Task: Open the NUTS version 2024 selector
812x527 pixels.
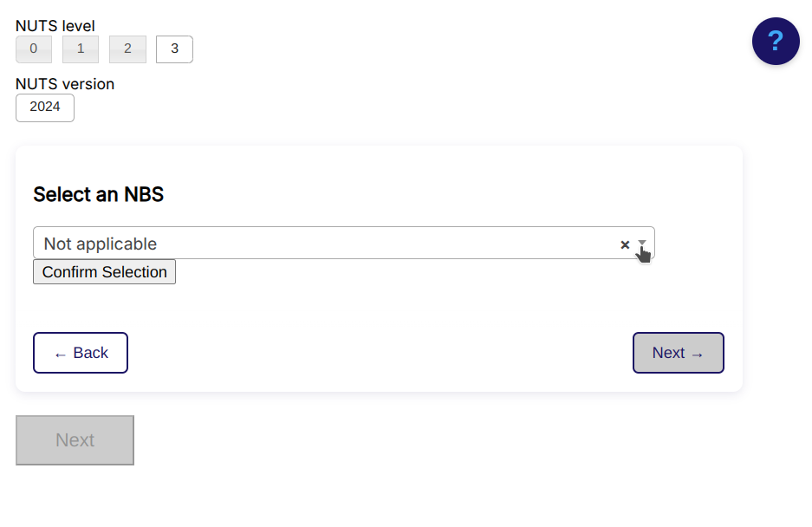Action: (44, 107)
